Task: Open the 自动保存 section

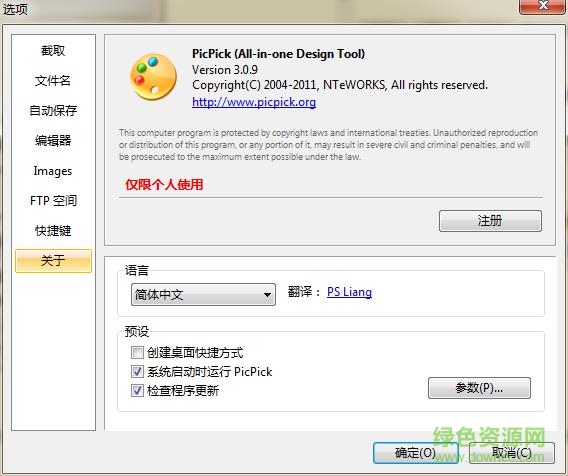Action: pos(53,110)
